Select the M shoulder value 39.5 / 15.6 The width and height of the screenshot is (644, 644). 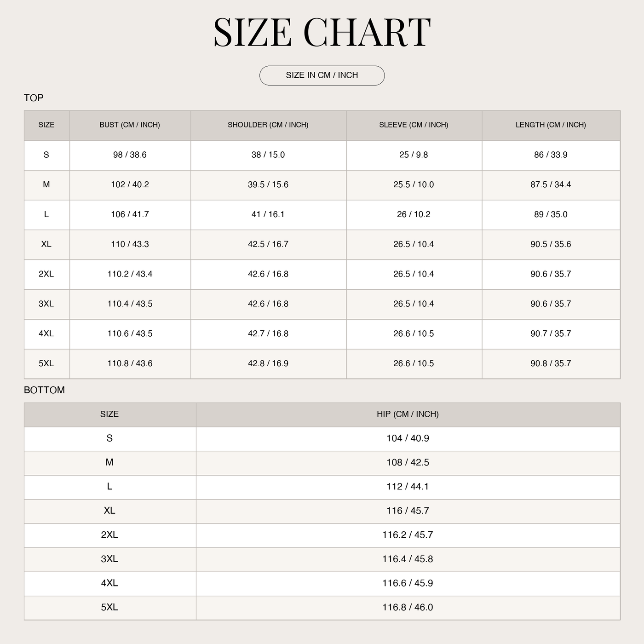tap(268, 185)
